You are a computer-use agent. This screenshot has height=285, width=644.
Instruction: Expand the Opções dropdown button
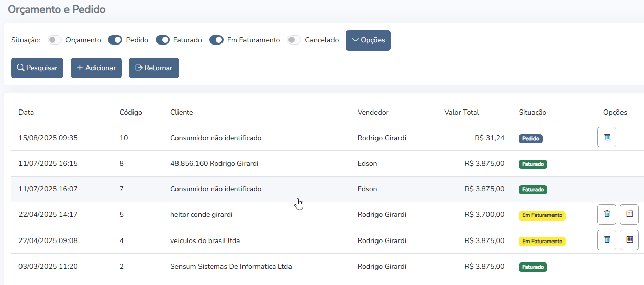point(368,40)
